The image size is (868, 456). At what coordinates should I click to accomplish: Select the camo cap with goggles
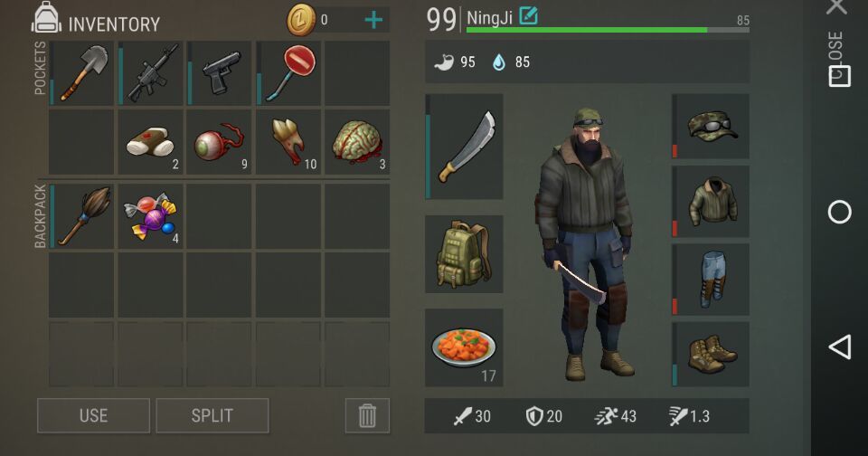pos(711,127)
